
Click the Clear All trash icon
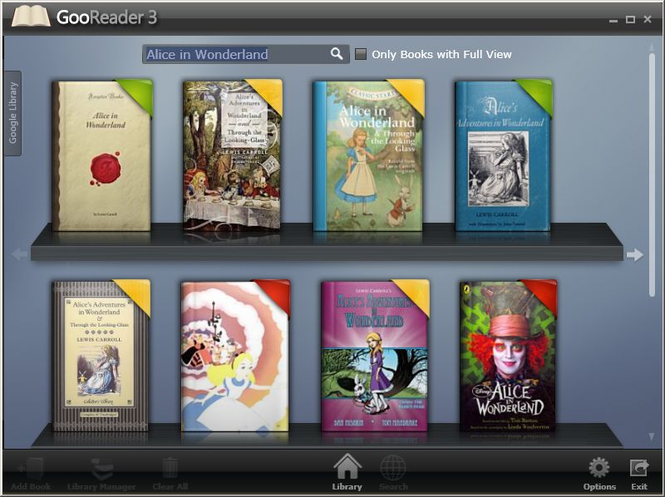coord(169,470)
